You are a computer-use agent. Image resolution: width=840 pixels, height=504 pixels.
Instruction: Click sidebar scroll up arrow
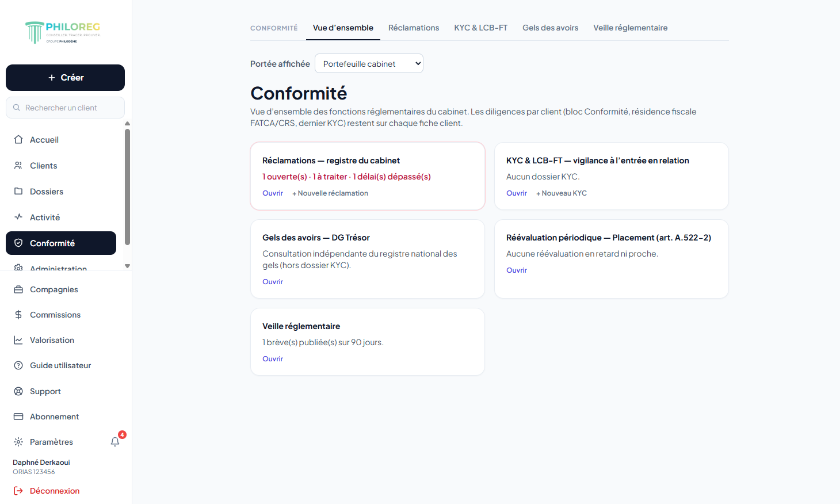127,124
